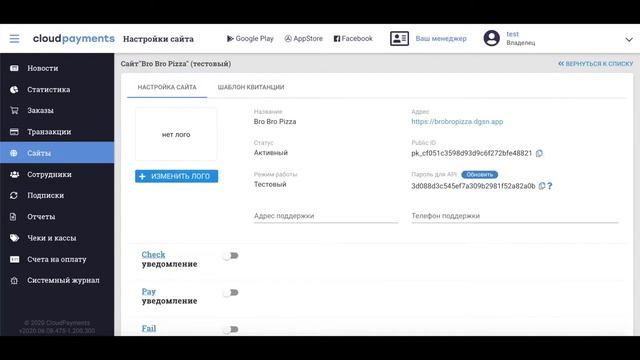Open Отчеты in the sidebar

41,217
